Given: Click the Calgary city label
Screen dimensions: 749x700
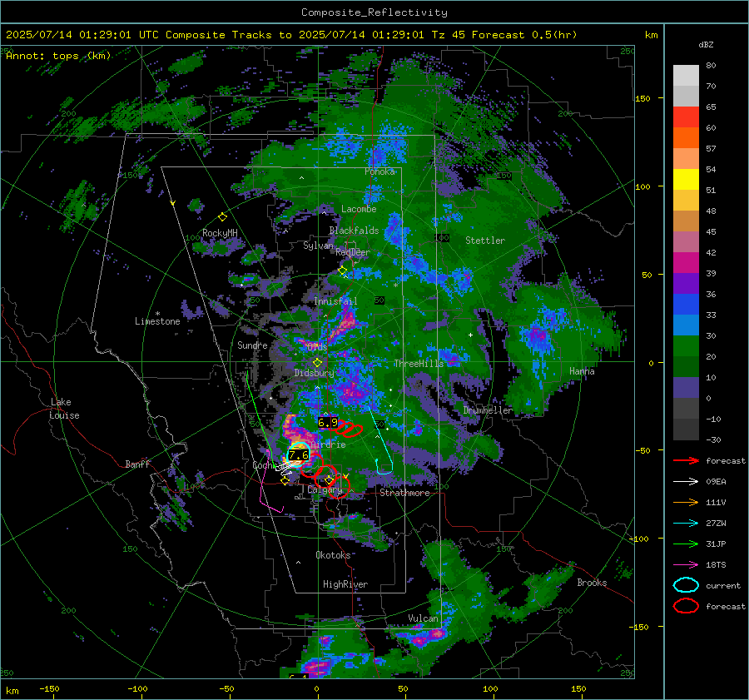Looking at the screenshot, I should (325, 489).
